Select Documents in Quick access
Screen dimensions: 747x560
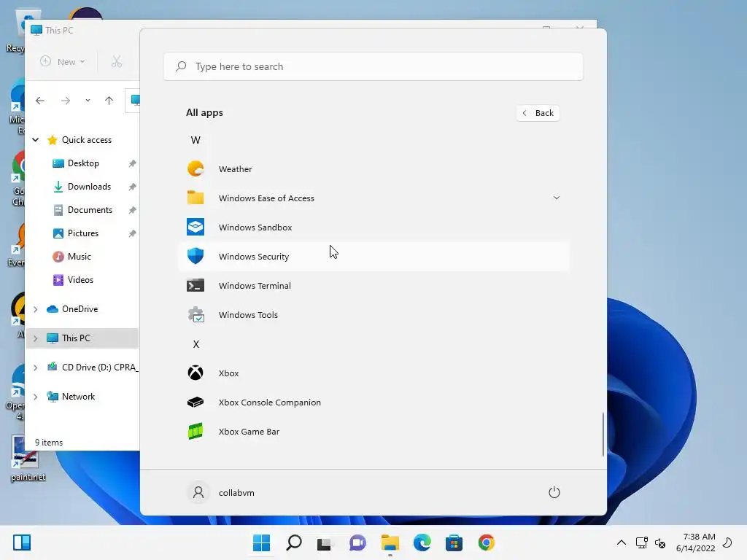point(90,210)
